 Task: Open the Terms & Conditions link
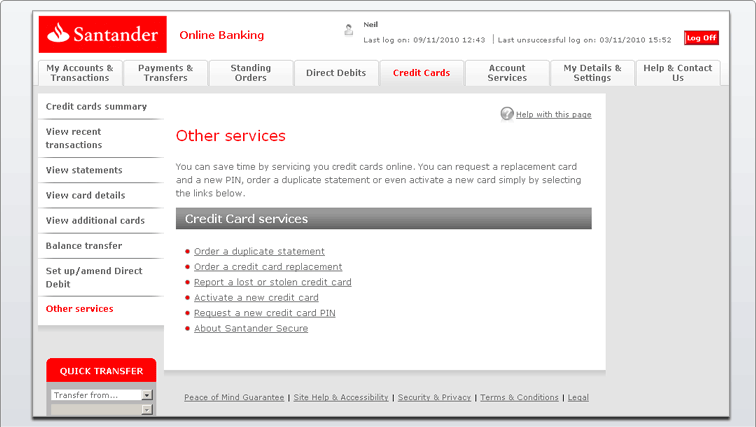point(519,397)
